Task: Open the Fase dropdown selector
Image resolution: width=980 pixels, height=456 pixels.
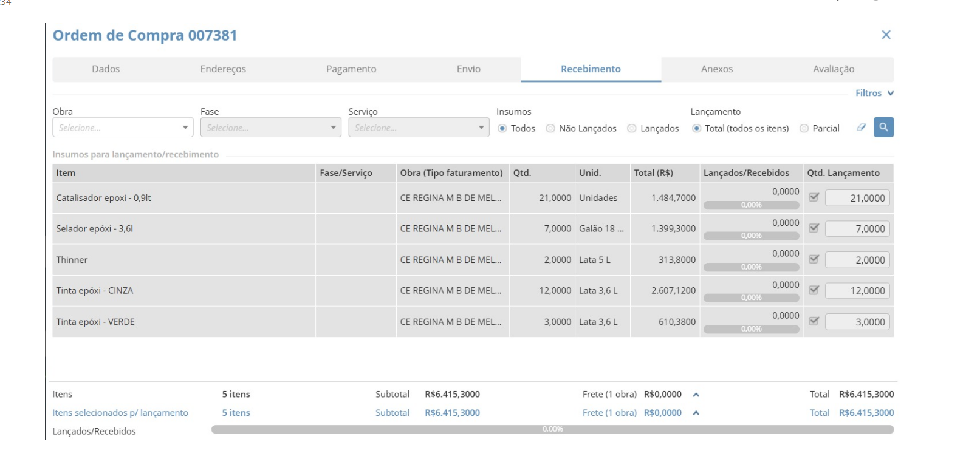Action: [x=270, y=128]
